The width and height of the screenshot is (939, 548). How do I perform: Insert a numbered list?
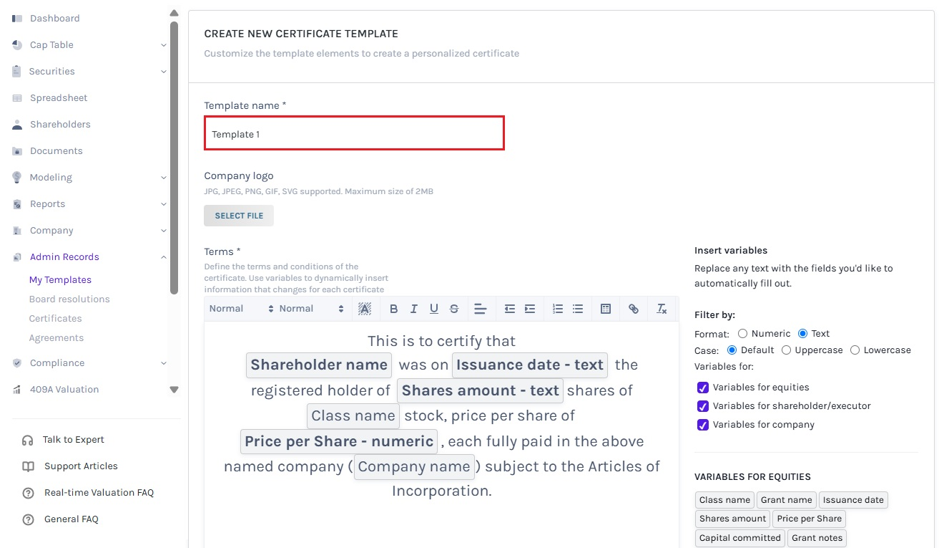(558, 309)
